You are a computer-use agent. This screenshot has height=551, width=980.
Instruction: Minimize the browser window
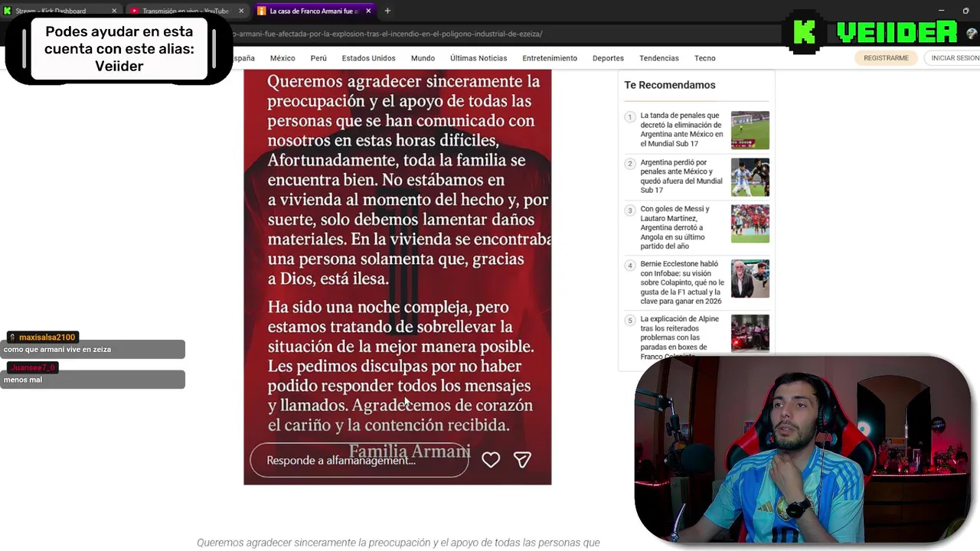click(x=942, y=11)
